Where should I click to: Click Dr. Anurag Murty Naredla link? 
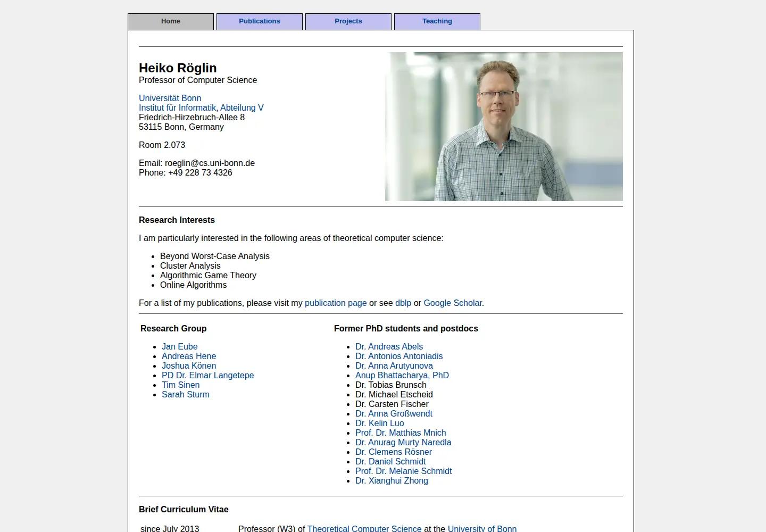(403, 442)
